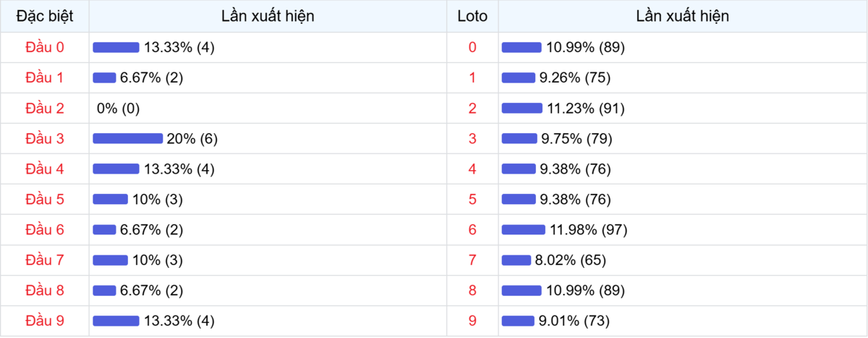Click the first Lần xuất hiện header
This screenshot has width=868, height=338.
268,16
